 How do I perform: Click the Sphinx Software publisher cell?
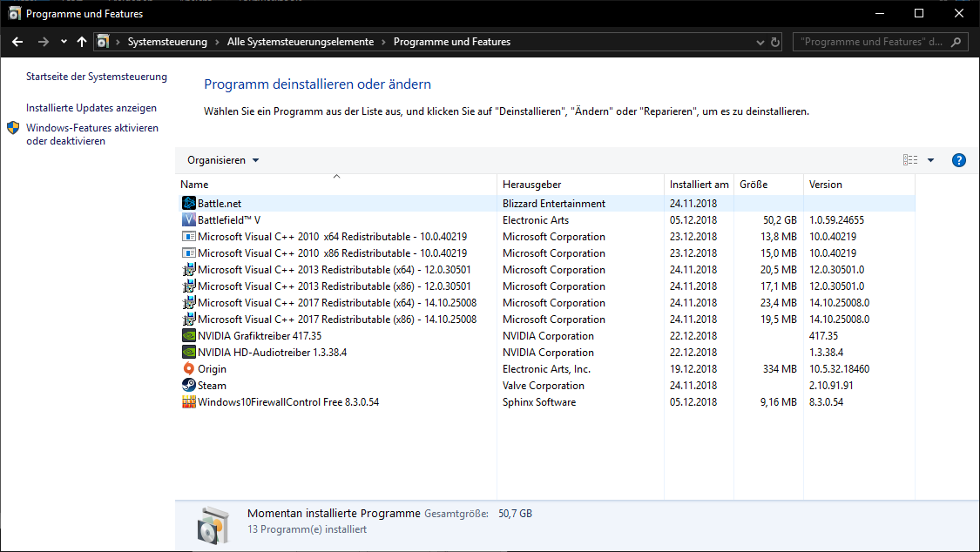click(539, 402)
